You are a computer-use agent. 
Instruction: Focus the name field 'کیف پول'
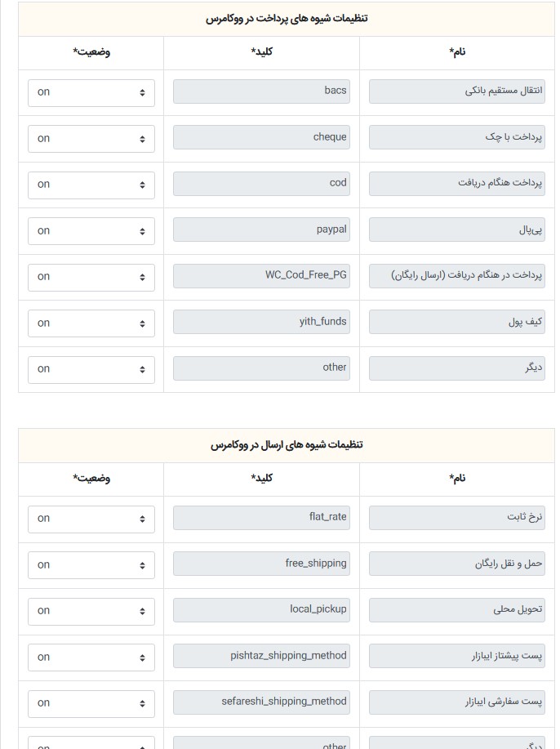point(456,323)
